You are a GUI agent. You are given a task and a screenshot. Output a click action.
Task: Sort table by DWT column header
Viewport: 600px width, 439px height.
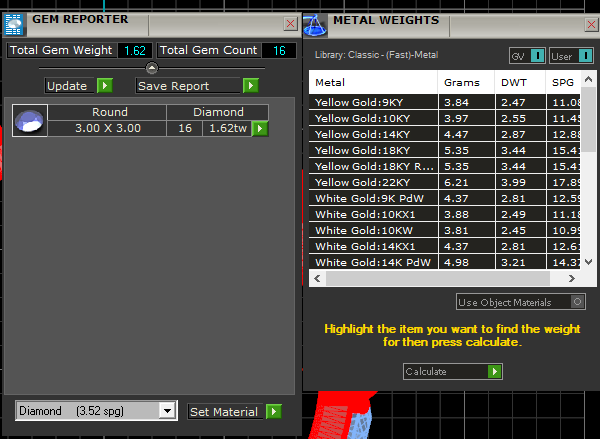coord(513,82)
